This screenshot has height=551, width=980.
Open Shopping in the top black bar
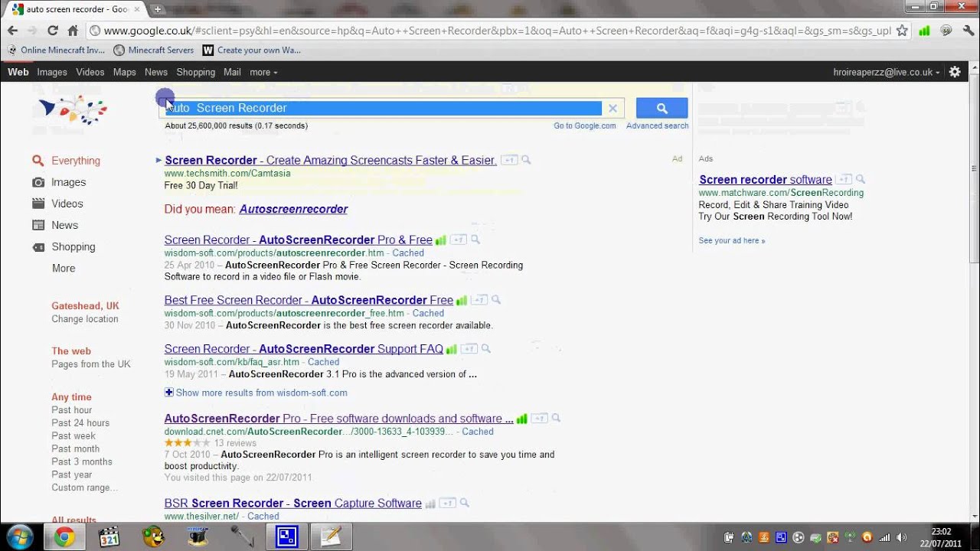196,72
